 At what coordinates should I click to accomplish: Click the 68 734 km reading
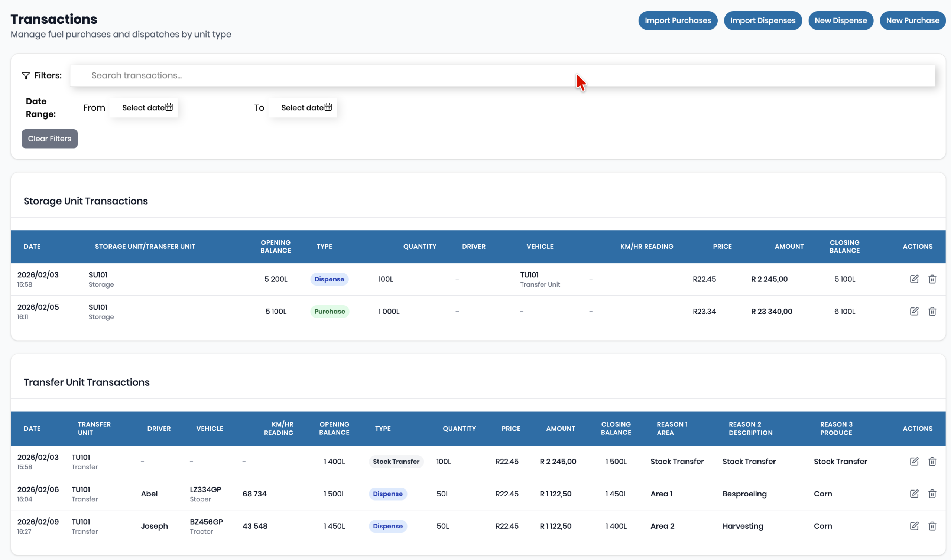(254, 494)
